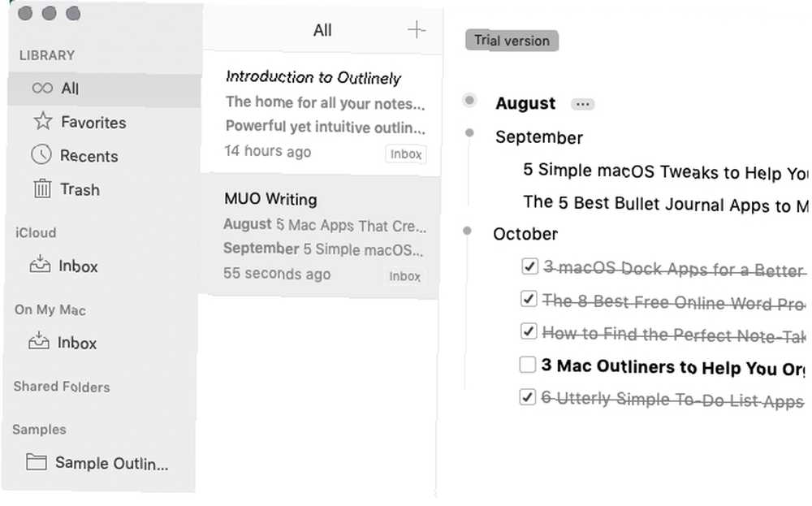This screenshot has height=506, width=812.
Task: Select the MUO Writing outline entry
Action: [321, 236]
